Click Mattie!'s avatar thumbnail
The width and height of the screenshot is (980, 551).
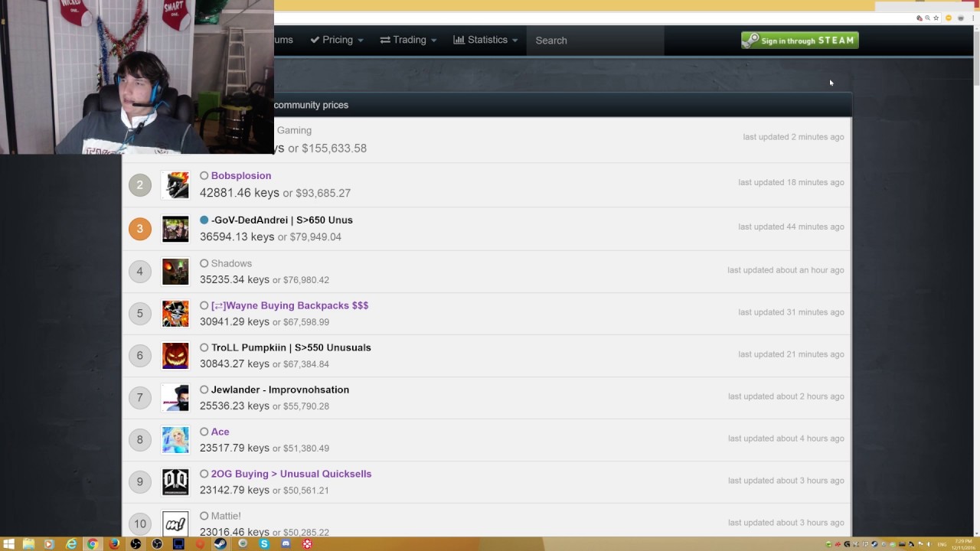[175, 523]
